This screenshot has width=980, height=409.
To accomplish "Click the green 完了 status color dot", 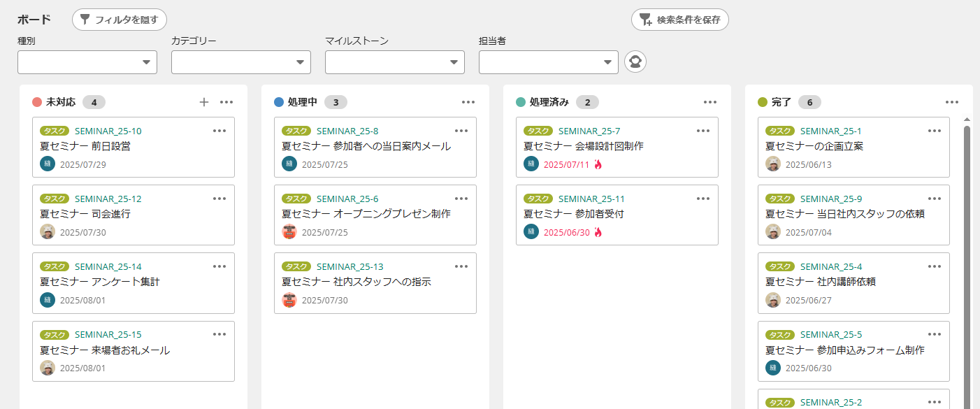I will (x=763, y=102).
